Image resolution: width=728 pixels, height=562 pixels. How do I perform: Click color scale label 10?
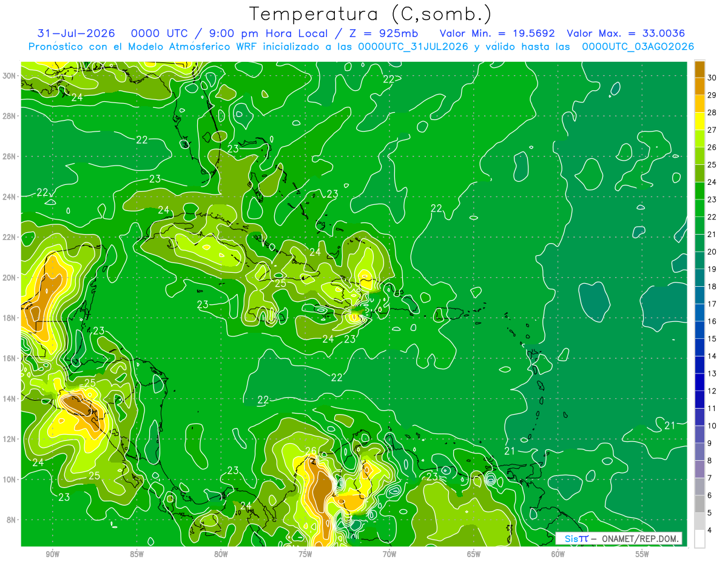click(712, 426)
